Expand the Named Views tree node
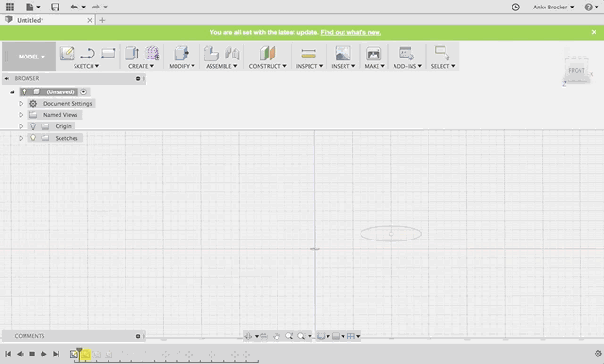The width and height of the screenshot is (604, 364). (21, 115)
